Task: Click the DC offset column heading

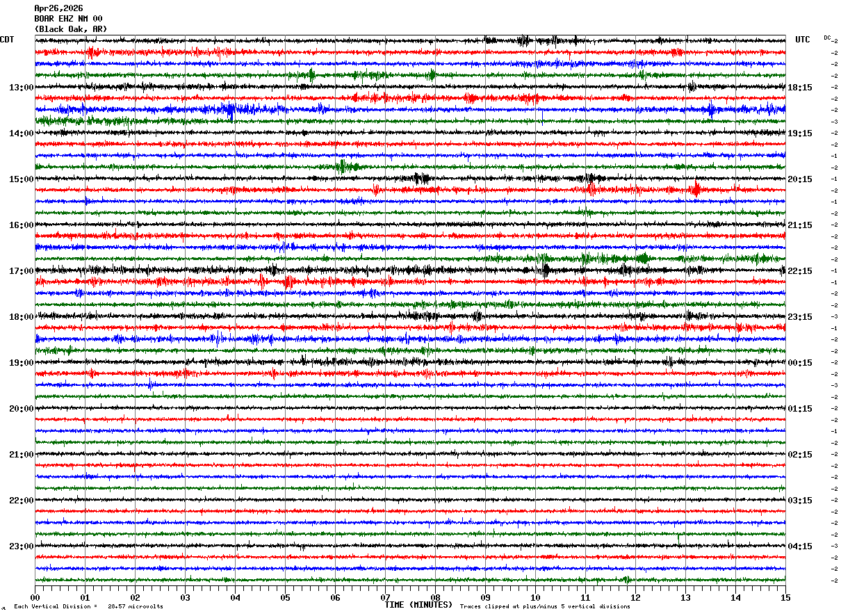Action: pos(827,38)
